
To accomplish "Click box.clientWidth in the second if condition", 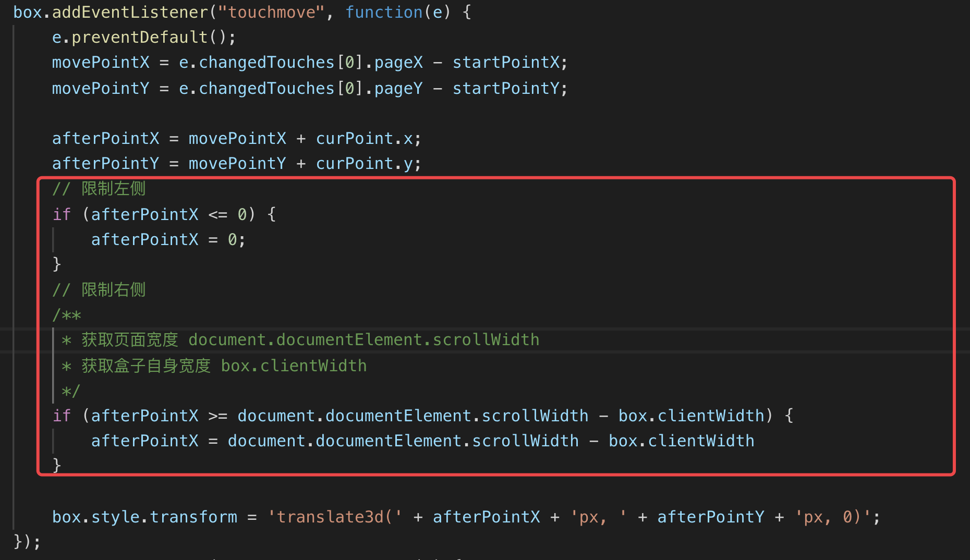I will (x=691, y=416).
